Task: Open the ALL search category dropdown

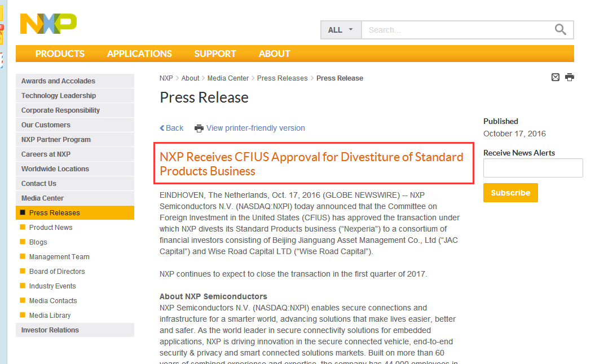Action: [x=341, y=30]
